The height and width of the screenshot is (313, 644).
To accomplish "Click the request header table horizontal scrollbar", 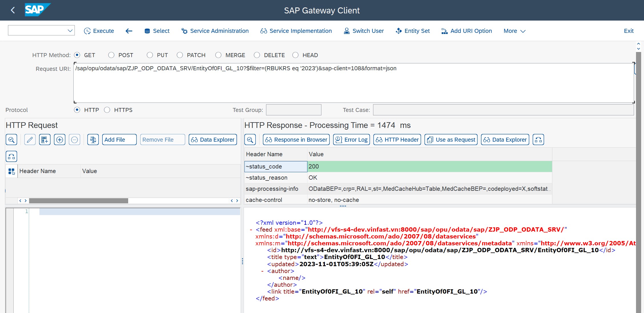I will [x=79, y=201].
